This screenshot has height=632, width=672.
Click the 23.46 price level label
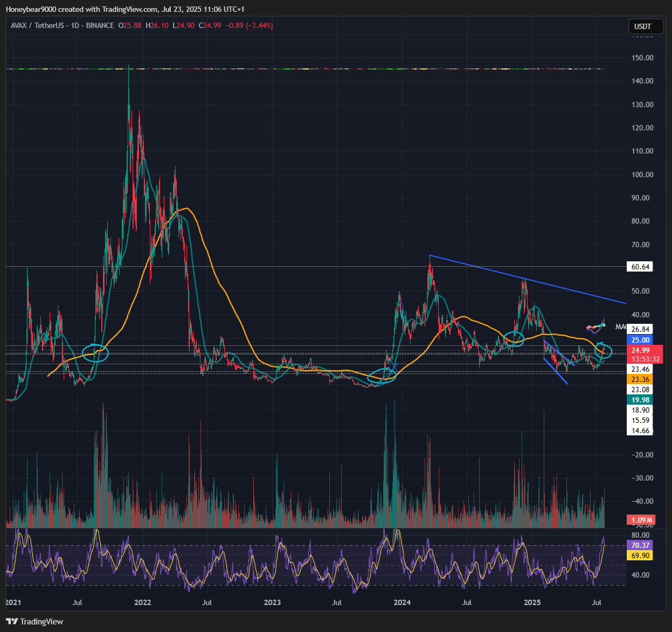click(640, 369)
